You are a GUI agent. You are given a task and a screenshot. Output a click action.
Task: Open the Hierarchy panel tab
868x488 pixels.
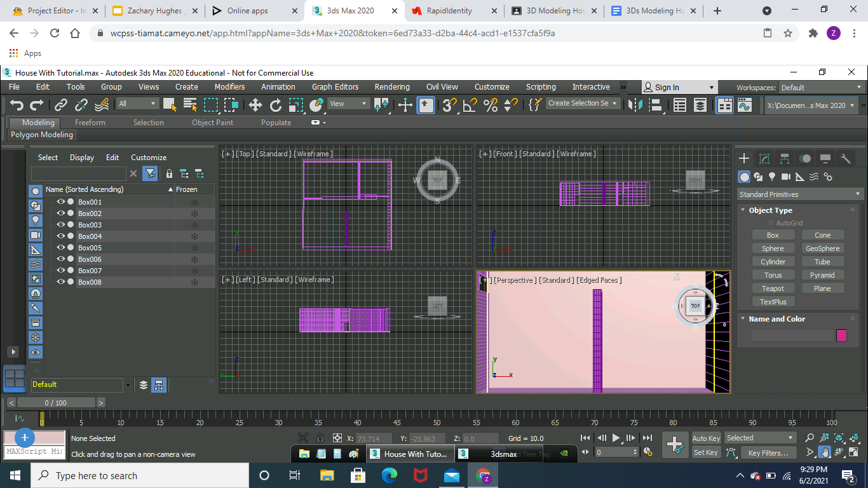click(785, 159)
